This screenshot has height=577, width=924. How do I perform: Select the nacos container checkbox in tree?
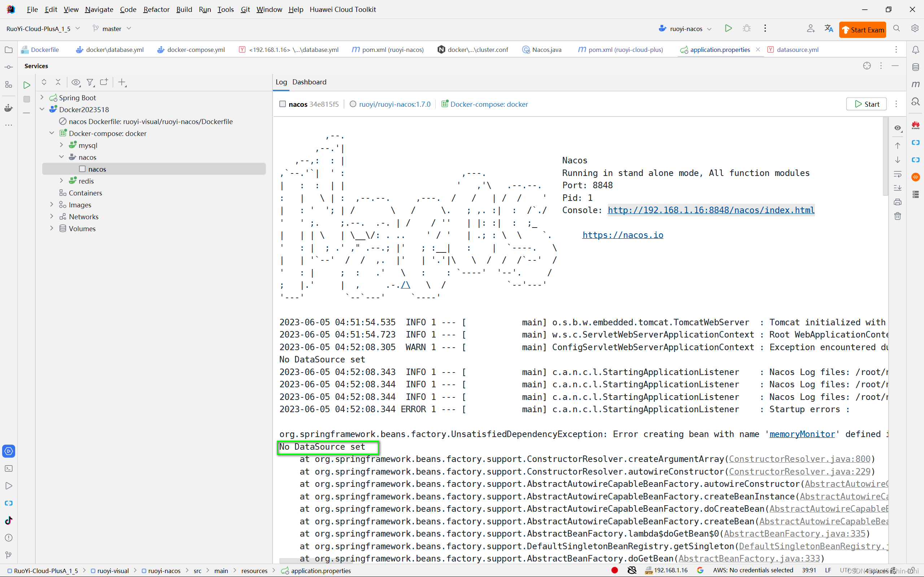82,169
